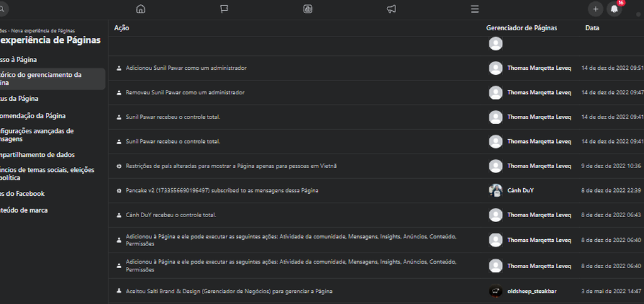
Task: Click person icon beside 'Removeu Sunil Pawar como um administrador'
Action: click(119, 93)
